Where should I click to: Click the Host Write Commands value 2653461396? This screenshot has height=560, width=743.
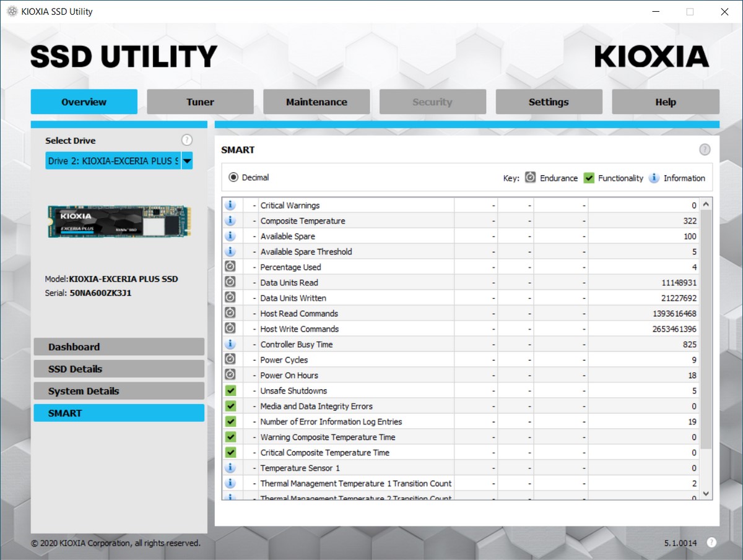coord(675,329)
